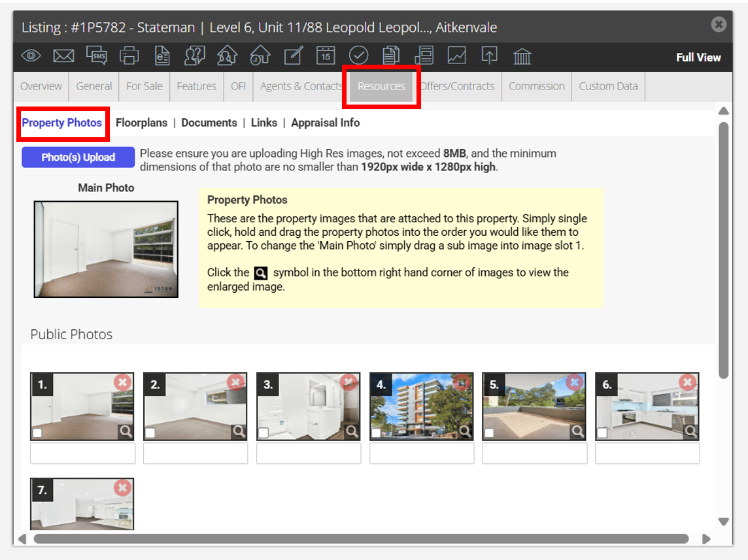Image resolution: width=748 pixels, height=560 pixels.
Task: Click the scroll up arrow
Action: pos(723,111)
